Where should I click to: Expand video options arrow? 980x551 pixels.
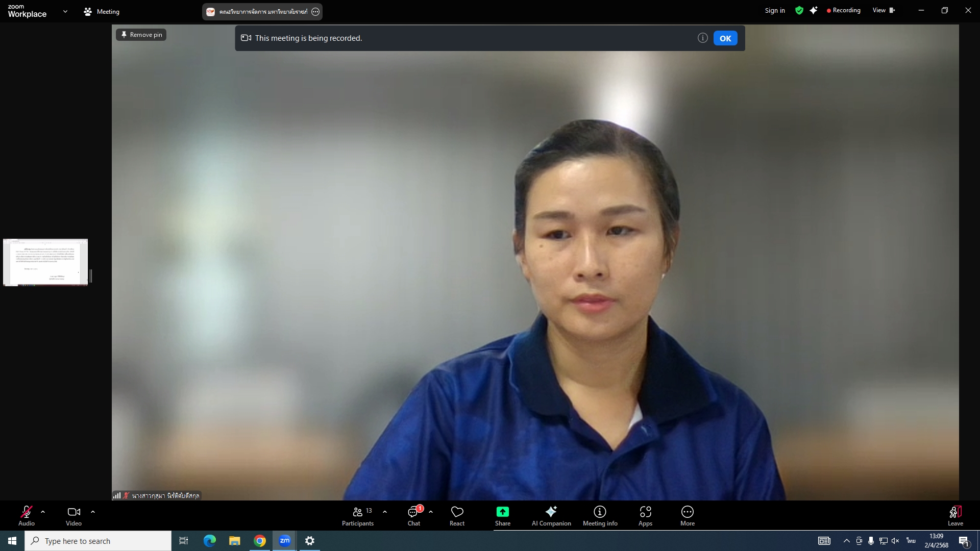click(x=93, y=512)
